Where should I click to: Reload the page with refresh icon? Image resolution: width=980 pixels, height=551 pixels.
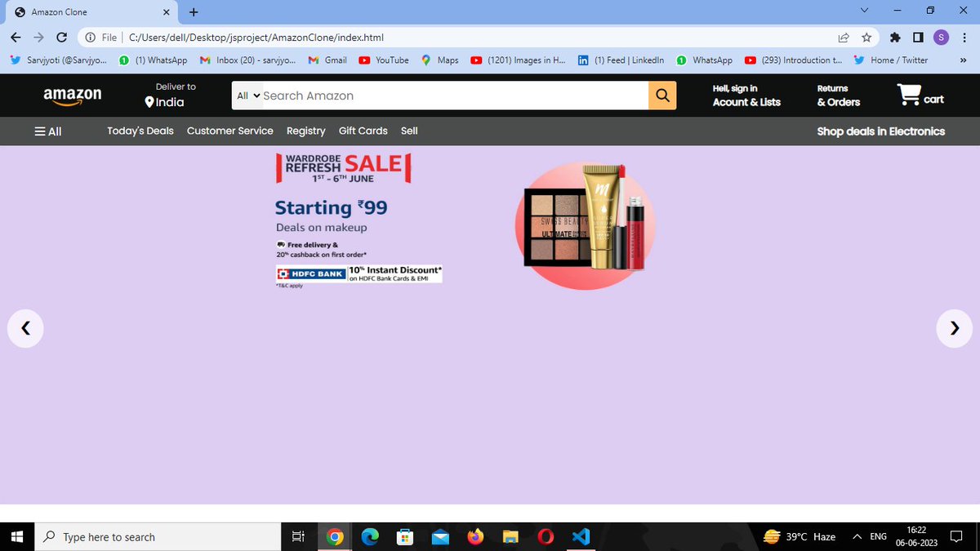pos(61,38)
